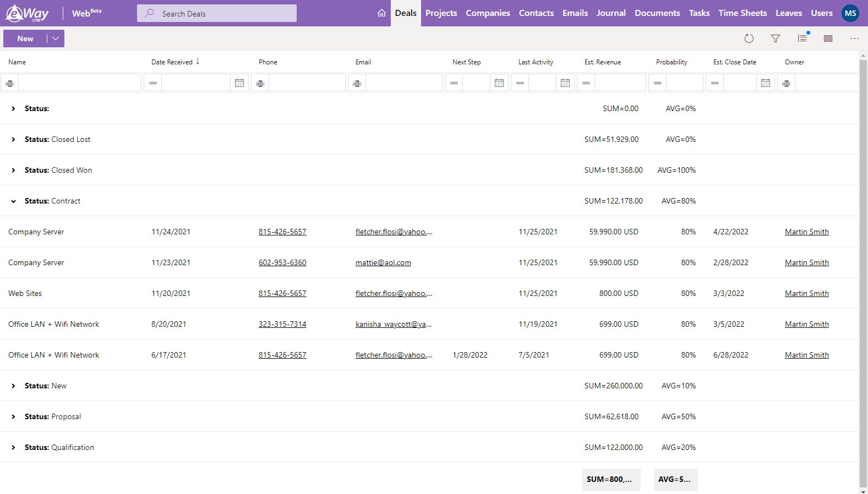868x494 pixels.
Task: Click the Owner column header
Action: pos(794,62)
